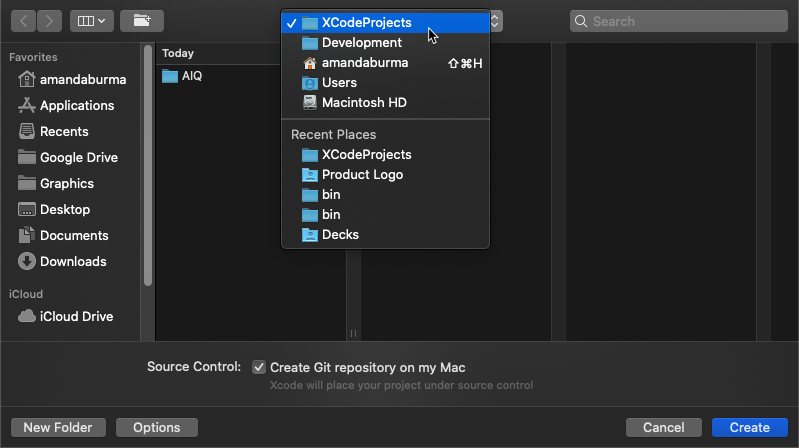This screenshot has height=448, width=799.
Task: Click the New Folder button
Action: point(58,427)
